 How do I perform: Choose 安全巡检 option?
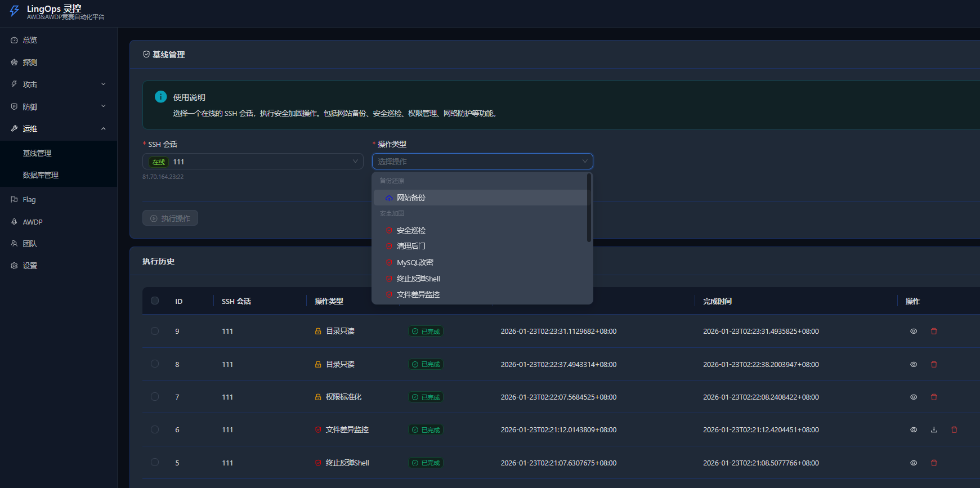[480, 230]
